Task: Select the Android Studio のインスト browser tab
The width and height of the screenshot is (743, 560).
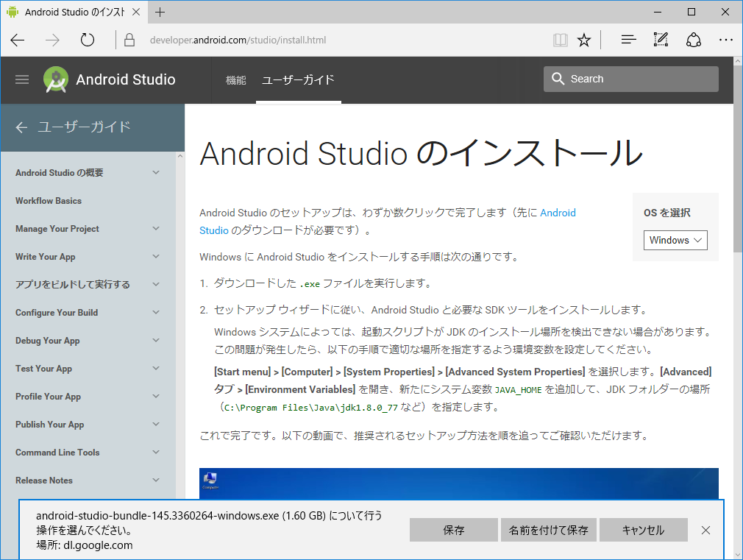Action: pyautogui.click(x=74, y=12)
